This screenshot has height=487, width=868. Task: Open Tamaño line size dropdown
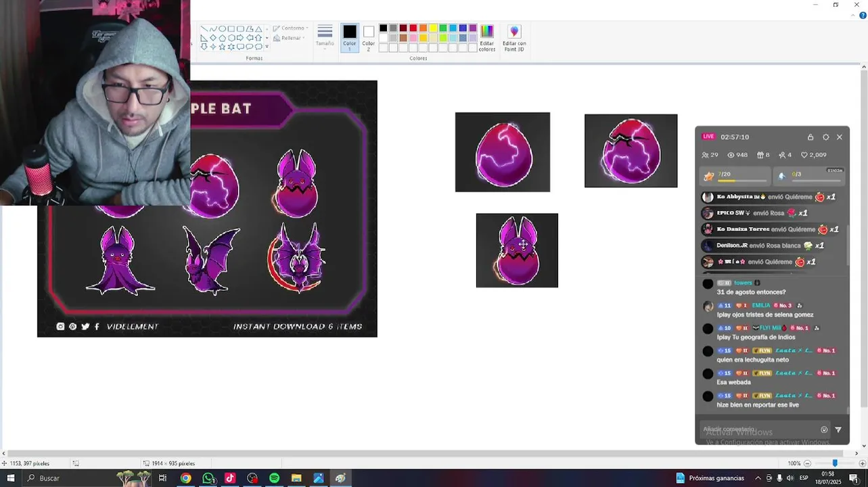point(325,38)
